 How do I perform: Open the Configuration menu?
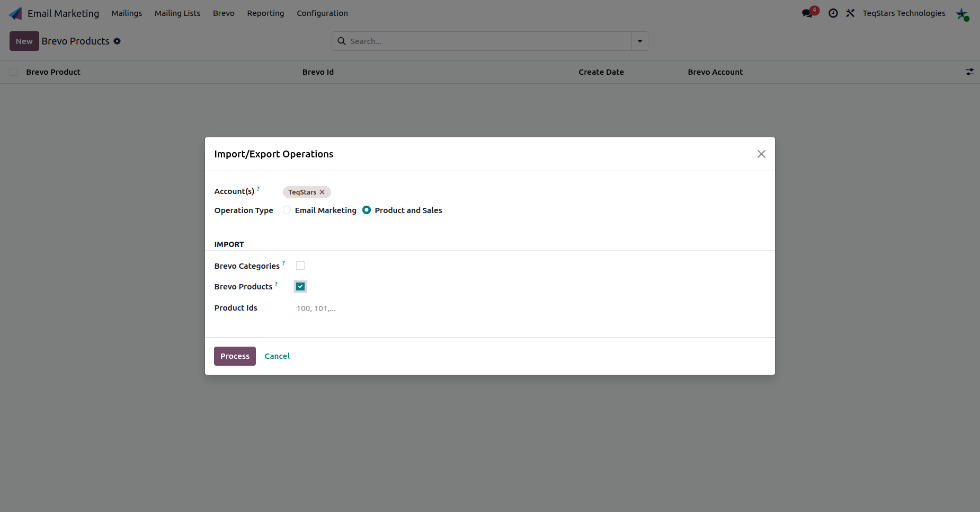pyautogui.click(x=322, y=13)
